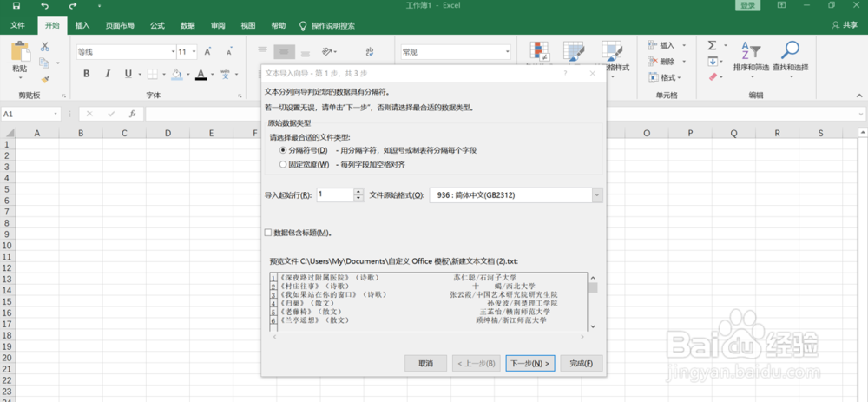This screenshot has height=402, width=868.
Task: Apply the yellow fill color bucket
Action: pyautogui.click(x=176, y=74)
